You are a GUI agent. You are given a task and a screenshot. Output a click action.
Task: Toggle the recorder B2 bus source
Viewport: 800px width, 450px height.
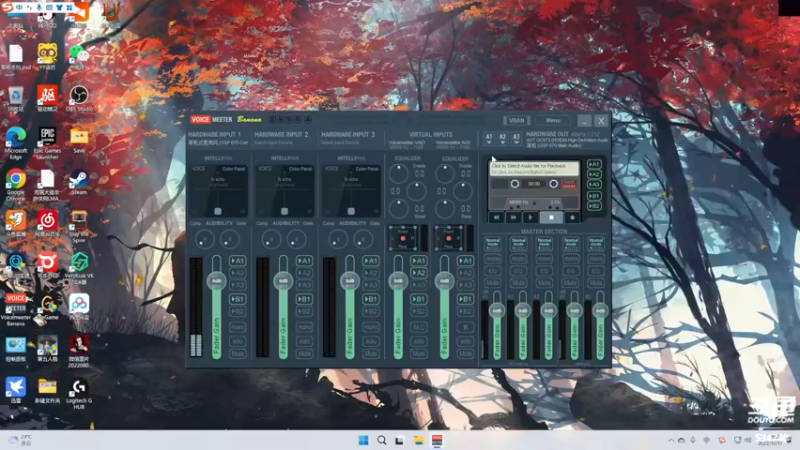coord(594,206)
